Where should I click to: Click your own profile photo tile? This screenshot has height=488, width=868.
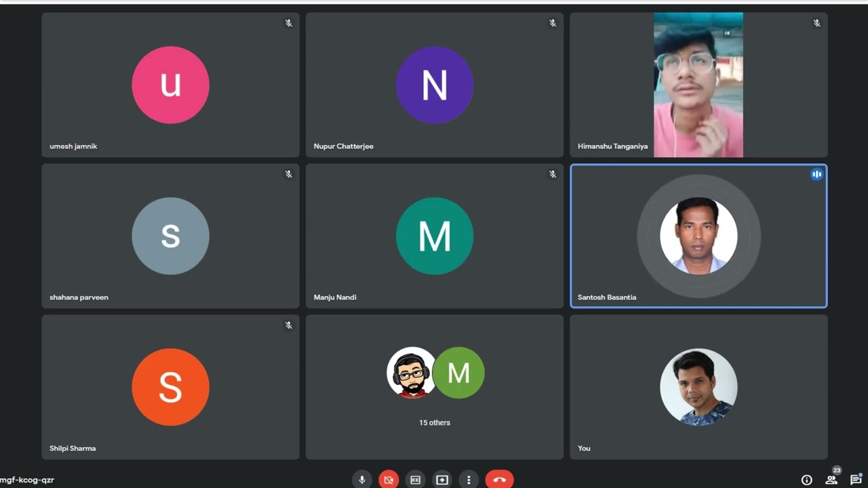pyautogui.click(x=698, y=387)
